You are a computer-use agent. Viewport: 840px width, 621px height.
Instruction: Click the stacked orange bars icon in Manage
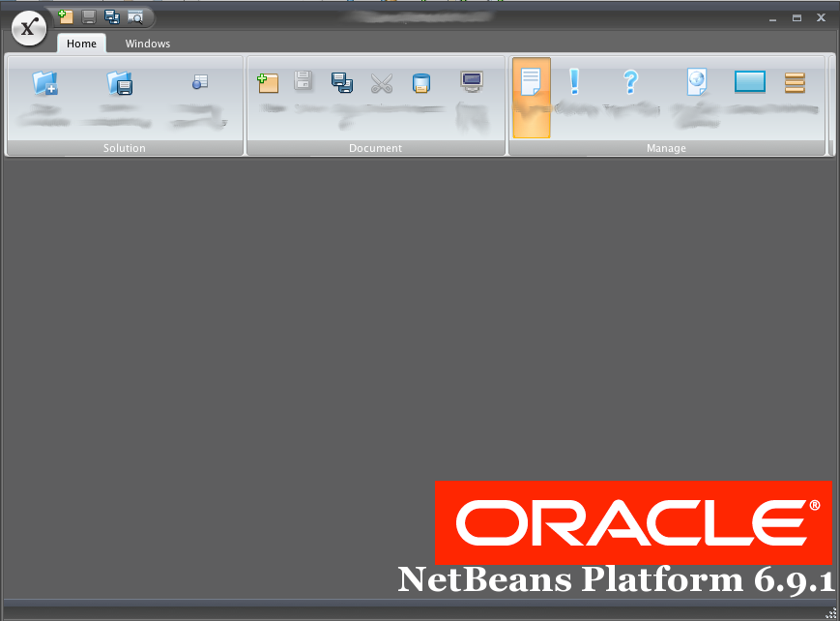795,83
